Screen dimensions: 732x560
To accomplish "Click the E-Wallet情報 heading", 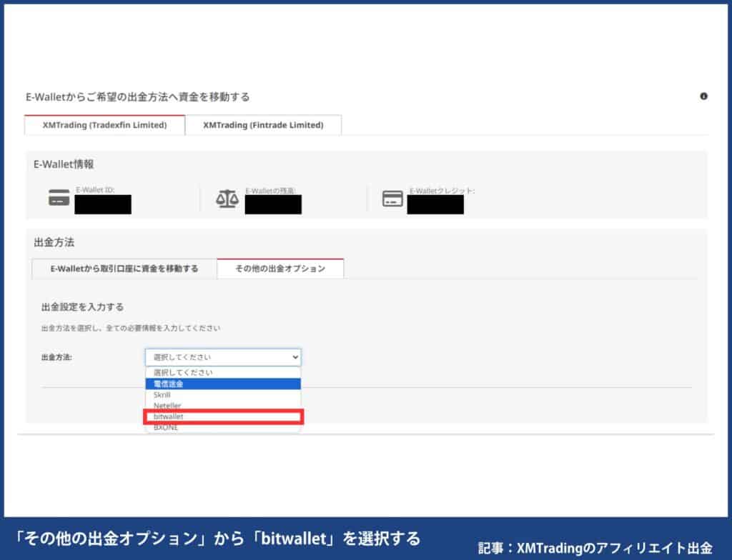I will (64, 164).
